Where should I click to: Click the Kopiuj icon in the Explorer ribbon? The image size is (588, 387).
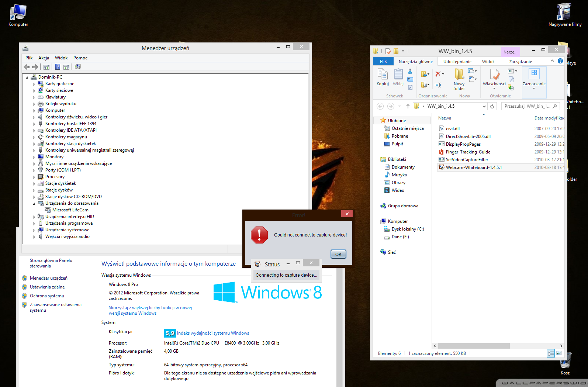tap(383, 74)
